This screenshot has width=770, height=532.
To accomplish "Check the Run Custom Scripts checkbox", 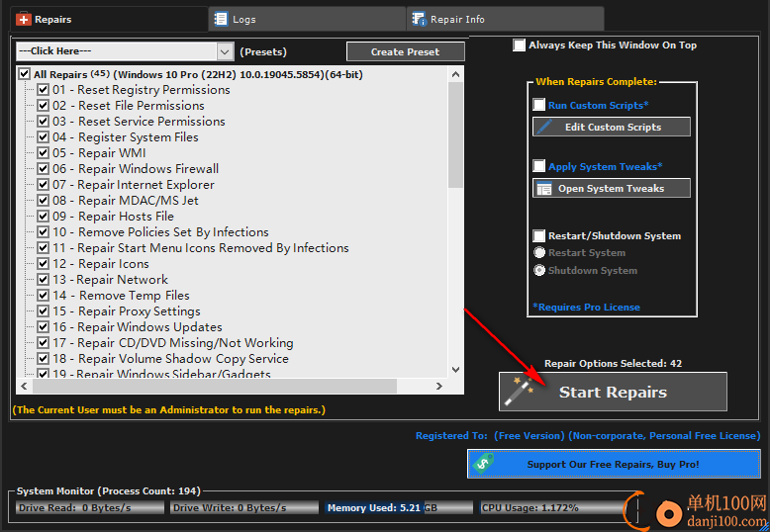I will pyautogui.click(x=539, y=105).
